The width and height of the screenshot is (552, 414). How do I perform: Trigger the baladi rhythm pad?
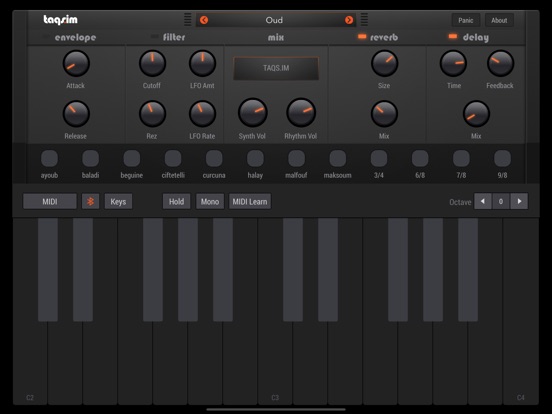90,158
